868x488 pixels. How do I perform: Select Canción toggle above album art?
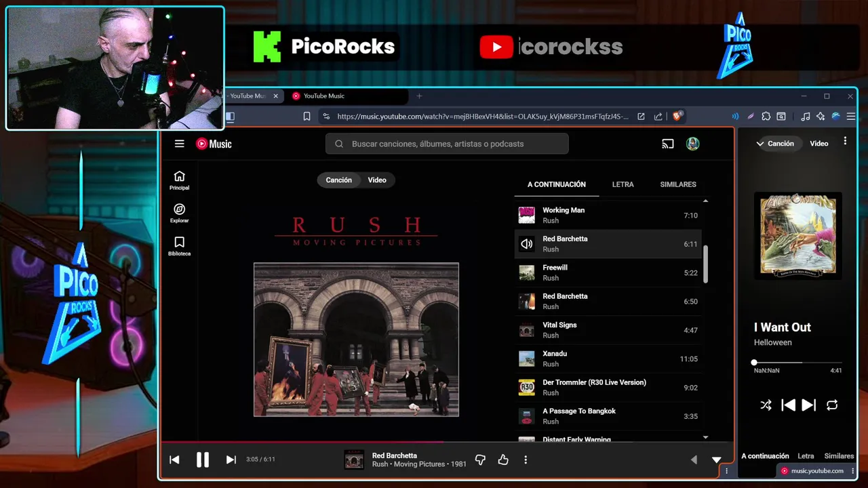click(338, 180)
